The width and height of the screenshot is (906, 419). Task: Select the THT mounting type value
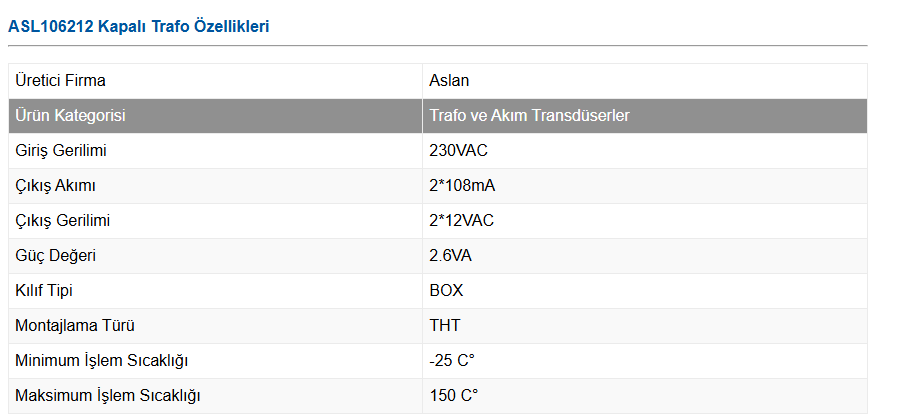click(445, 326)
